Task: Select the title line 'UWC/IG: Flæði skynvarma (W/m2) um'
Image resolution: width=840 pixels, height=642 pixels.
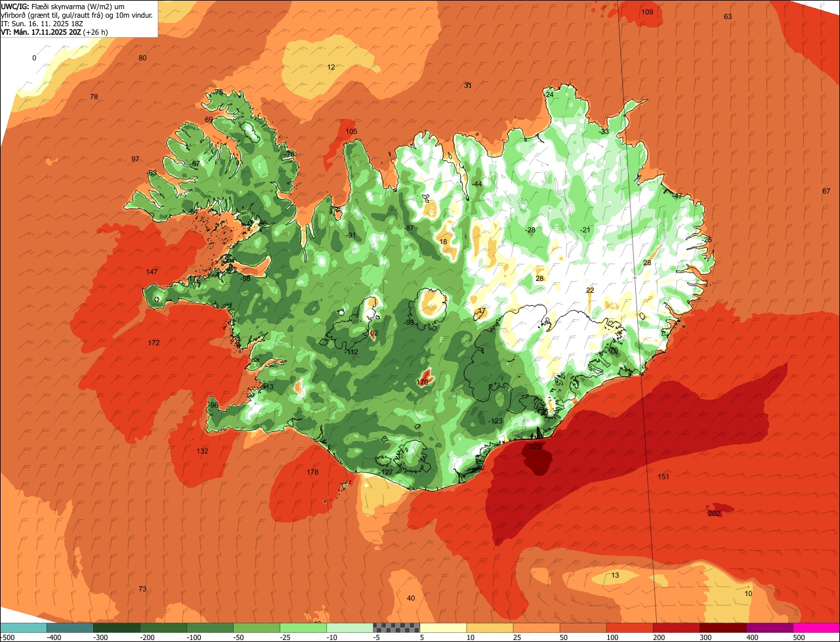Action: (x=63, y=6)
